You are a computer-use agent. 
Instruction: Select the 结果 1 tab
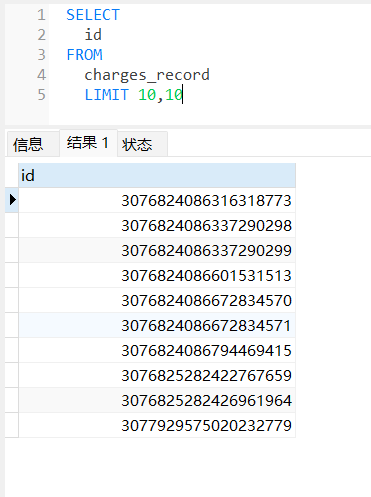(x=88, y=143)
